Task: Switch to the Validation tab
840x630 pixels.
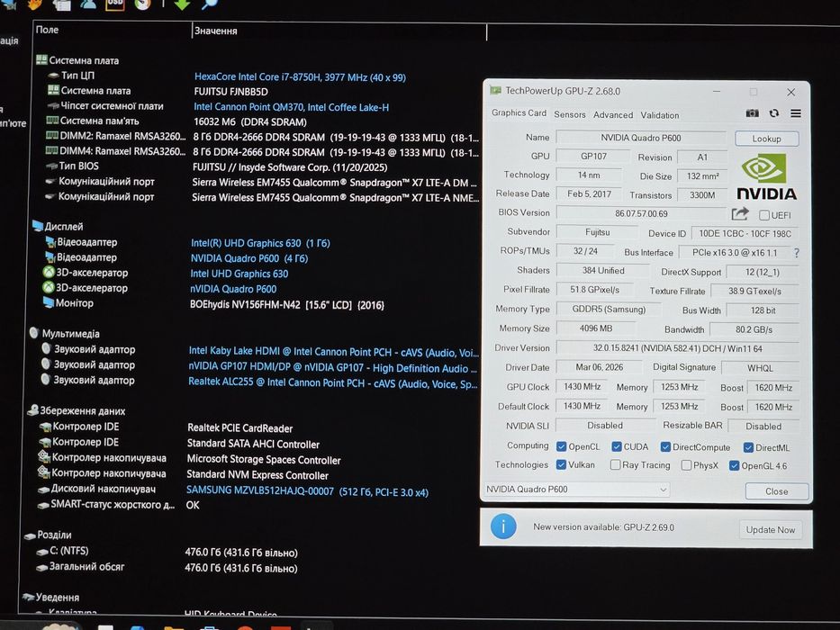Action: coord(659,115)
